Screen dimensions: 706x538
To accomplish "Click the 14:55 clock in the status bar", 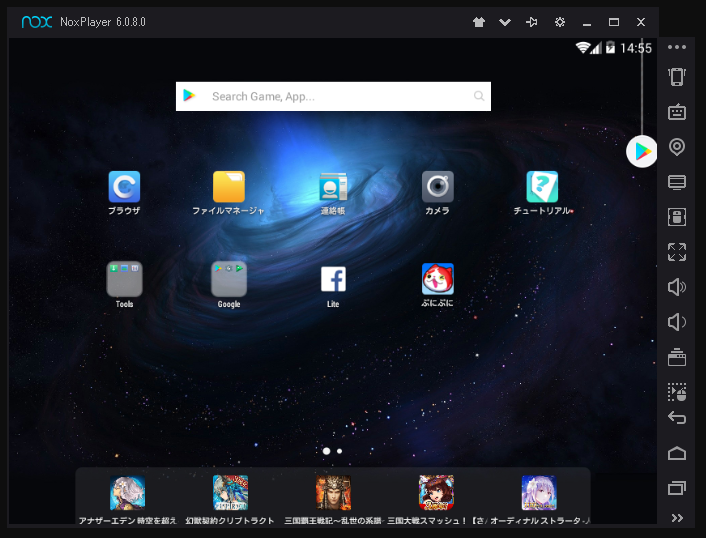I will click(x=636, y=48).
